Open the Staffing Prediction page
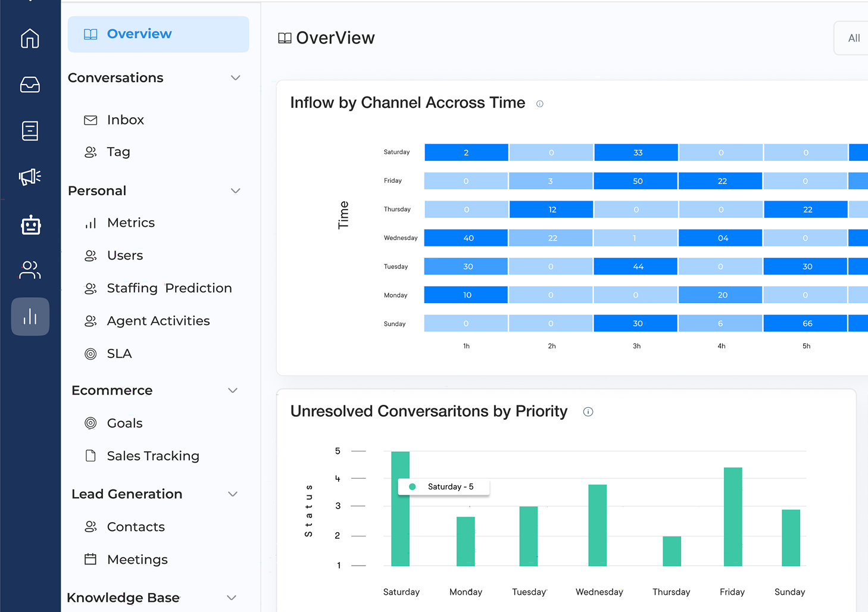This screenshot has height=612, width=868. 169,288
